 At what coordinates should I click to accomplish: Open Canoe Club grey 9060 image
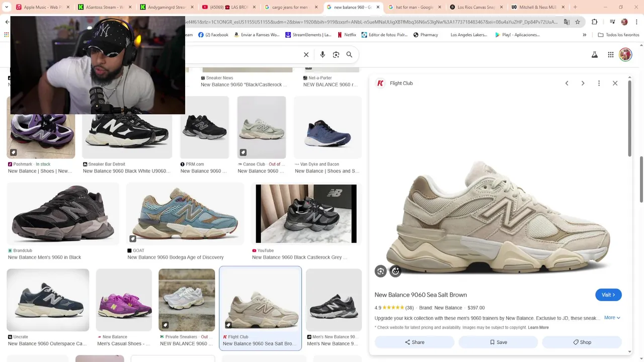click(262, 128)
